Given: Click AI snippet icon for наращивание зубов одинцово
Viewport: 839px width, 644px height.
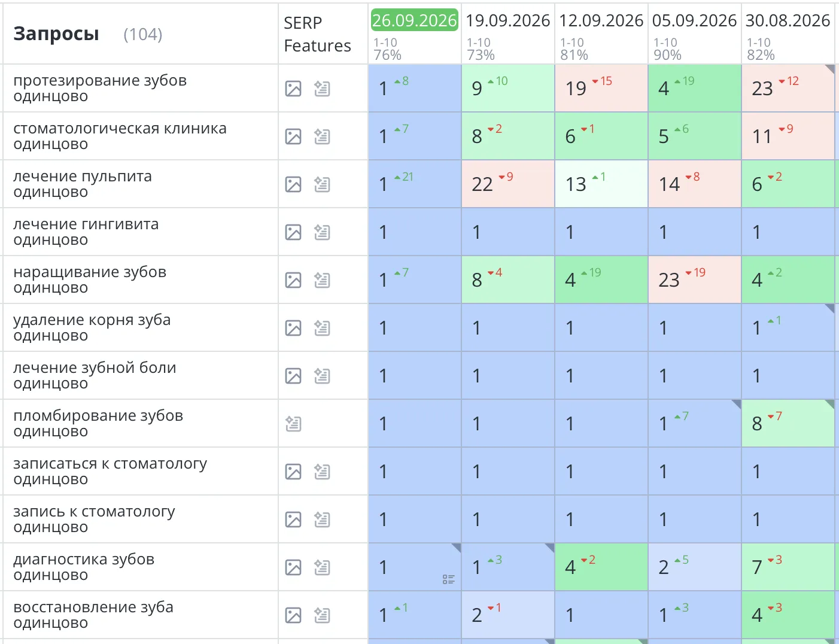Looking at the screenshot, I should point(322,280).
